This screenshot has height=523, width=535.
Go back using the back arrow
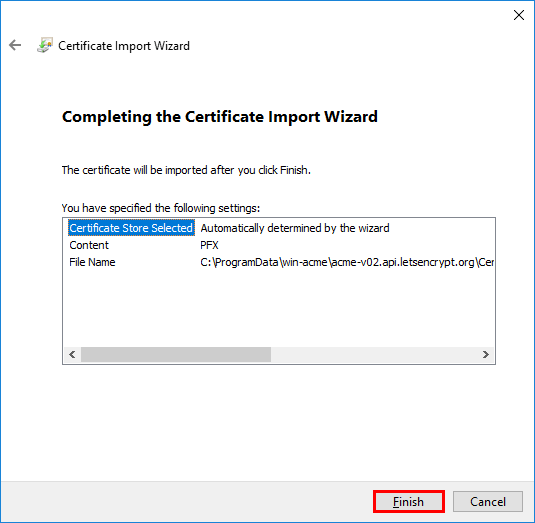click(15, 45)
